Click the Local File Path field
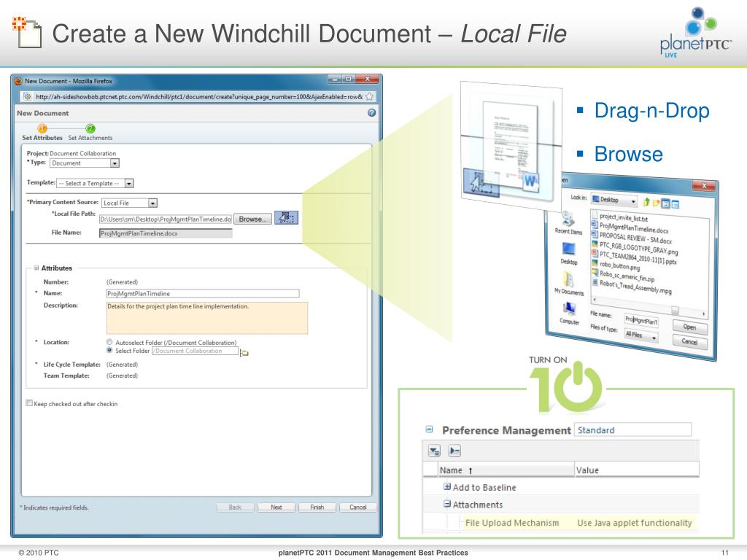The width and height of the screenshot is (747, 560). click(166, 219)
